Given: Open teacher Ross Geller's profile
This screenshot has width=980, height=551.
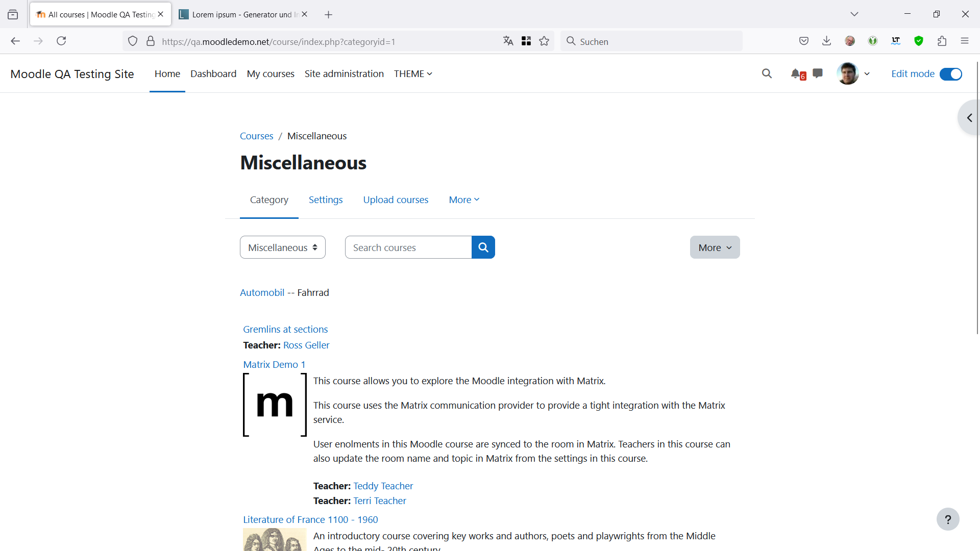Looking at the screenshot, I should [306, 345].
